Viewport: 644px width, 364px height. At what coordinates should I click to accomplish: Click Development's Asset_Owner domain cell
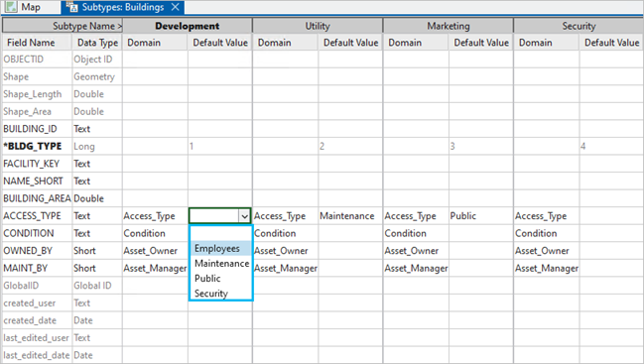pyautogui.click(x=155, y=251)
